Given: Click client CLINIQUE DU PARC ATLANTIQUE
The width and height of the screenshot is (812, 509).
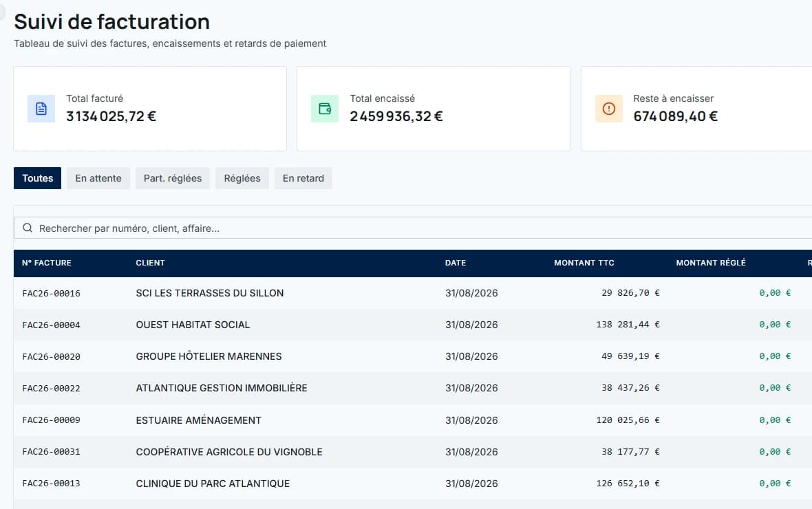Looking at the screenshot, I should pos(213,483).
